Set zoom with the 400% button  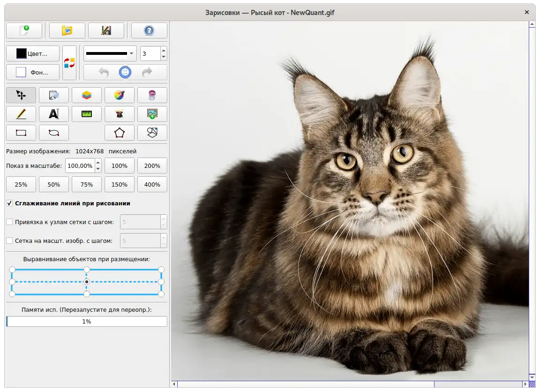click(152, 184)
